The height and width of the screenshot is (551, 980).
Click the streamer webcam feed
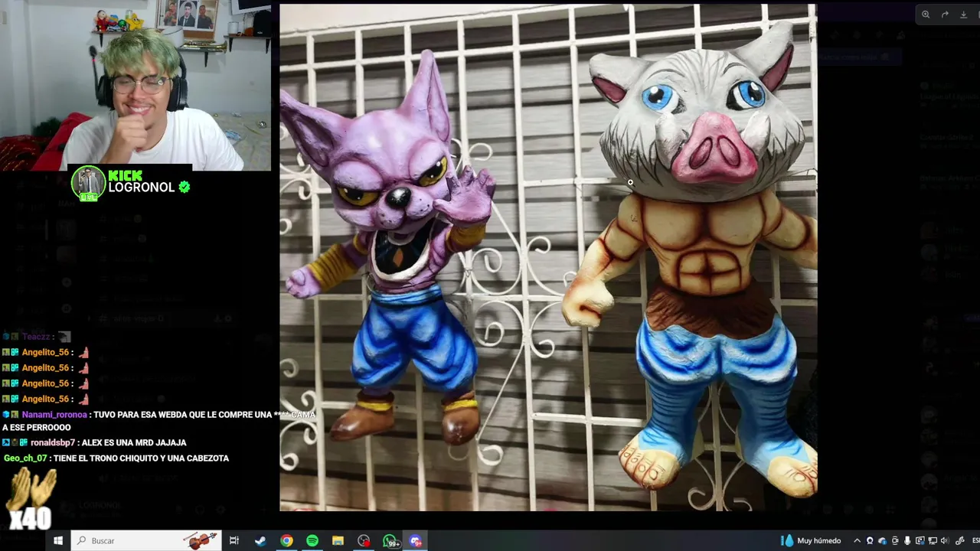136,85
